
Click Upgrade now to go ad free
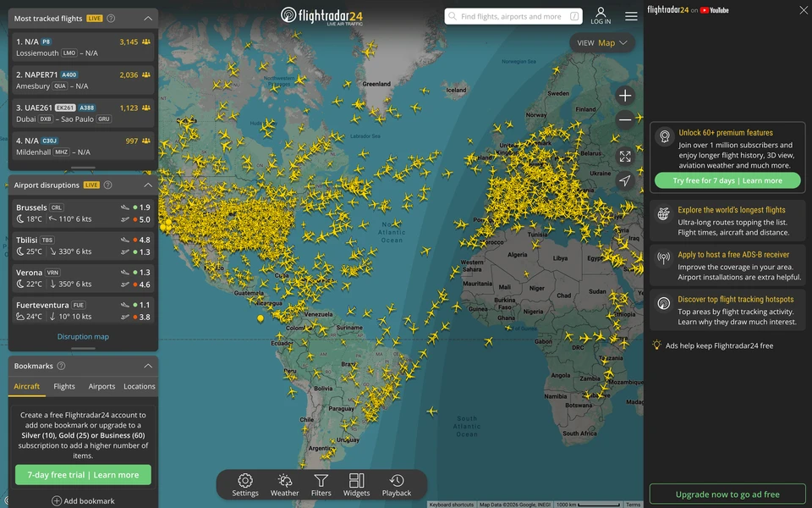click(727, 494)
